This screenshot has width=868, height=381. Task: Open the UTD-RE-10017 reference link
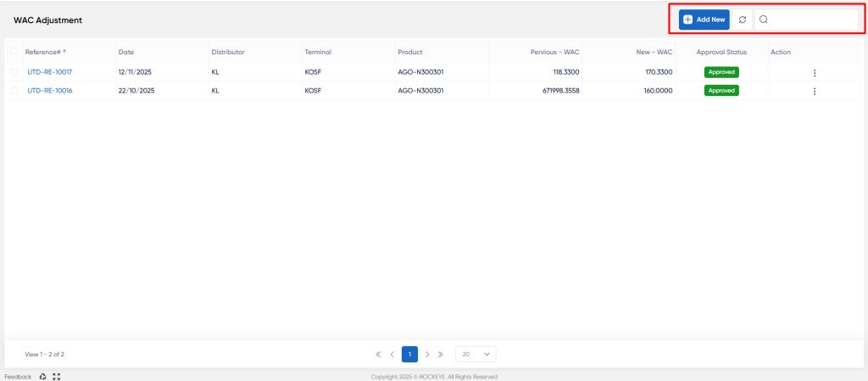(50, 72)
